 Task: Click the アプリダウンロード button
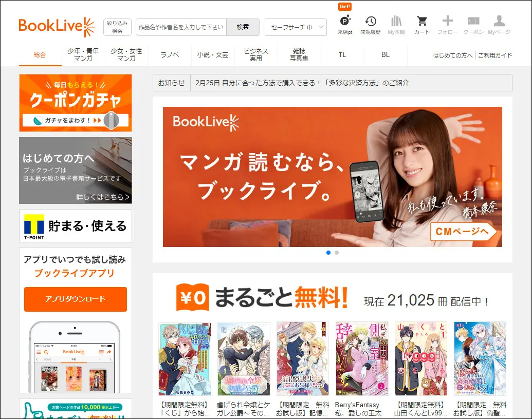(x=76, y=299)
